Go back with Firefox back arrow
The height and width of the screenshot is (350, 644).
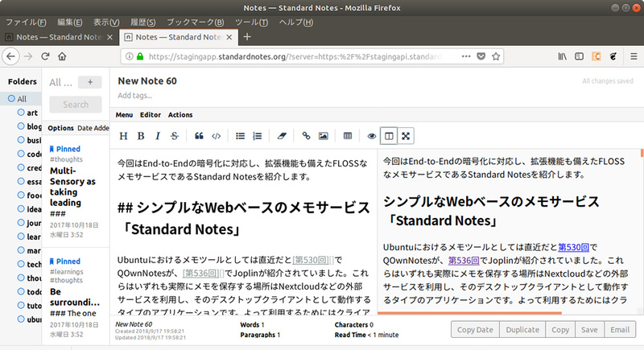tap(11, 56)
